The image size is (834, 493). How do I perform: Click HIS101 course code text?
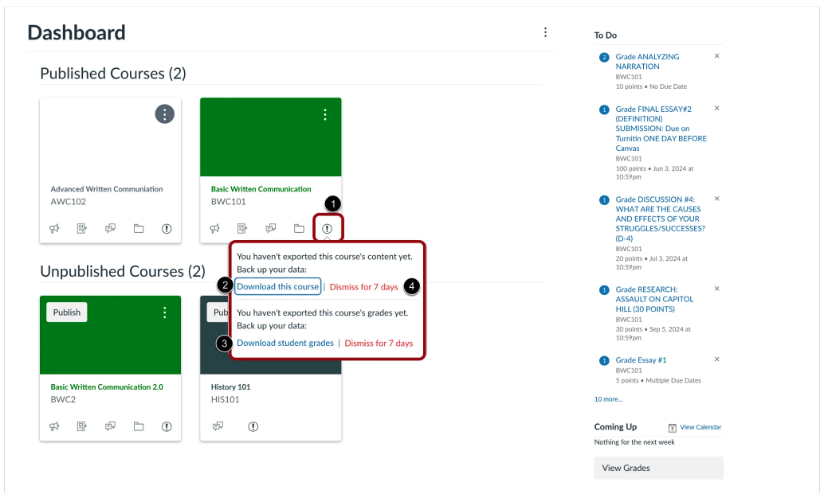click(225, 399)
